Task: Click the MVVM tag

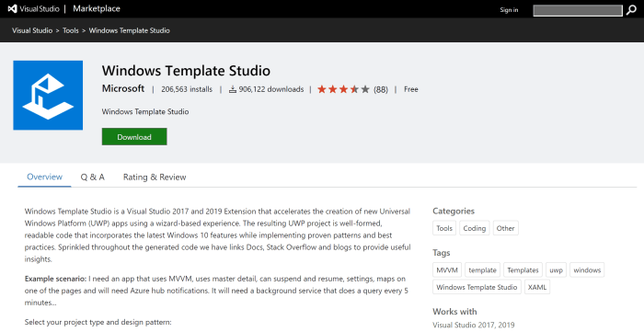Action: (447, 270)
